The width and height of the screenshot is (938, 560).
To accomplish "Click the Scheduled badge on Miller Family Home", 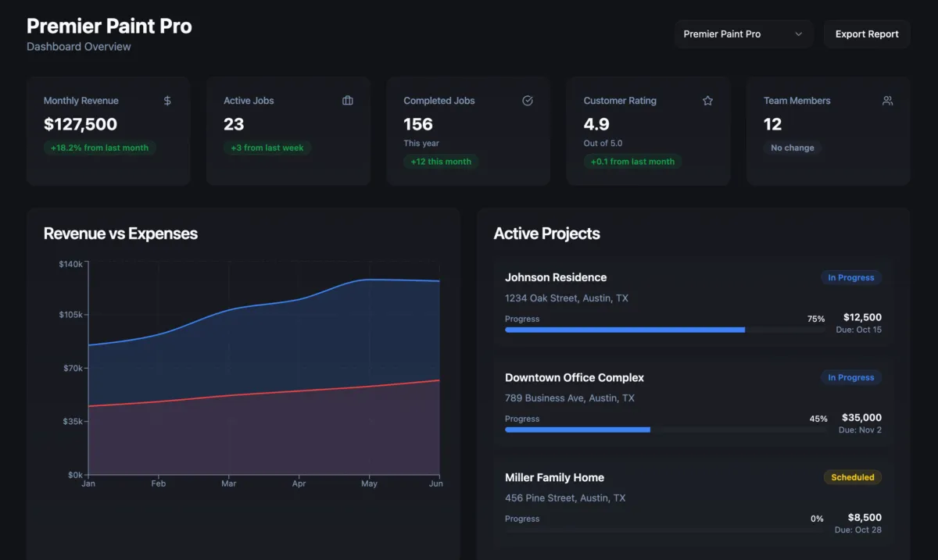I will [x=852, y=477].
